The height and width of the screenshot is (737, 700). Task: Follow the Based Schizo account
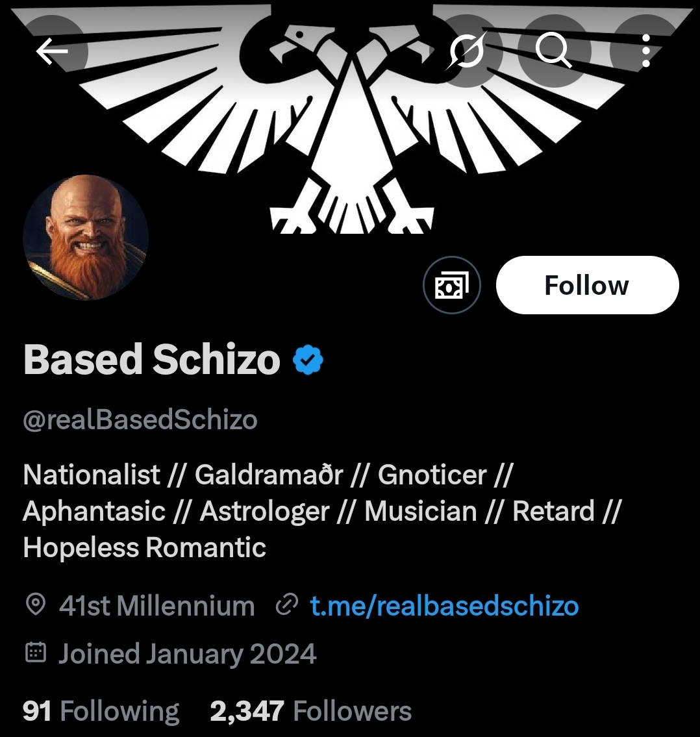pos(587,286)
